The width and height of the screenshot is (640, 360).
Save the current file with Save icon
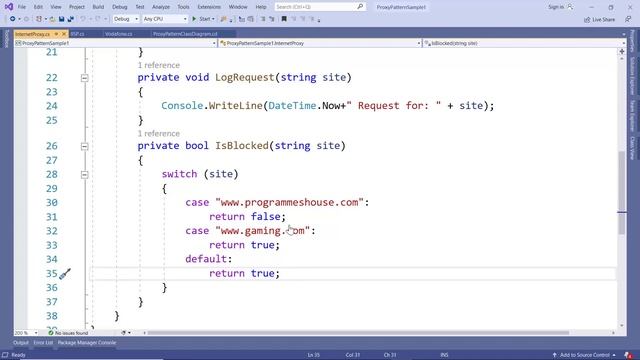click(x=62, y=19)
